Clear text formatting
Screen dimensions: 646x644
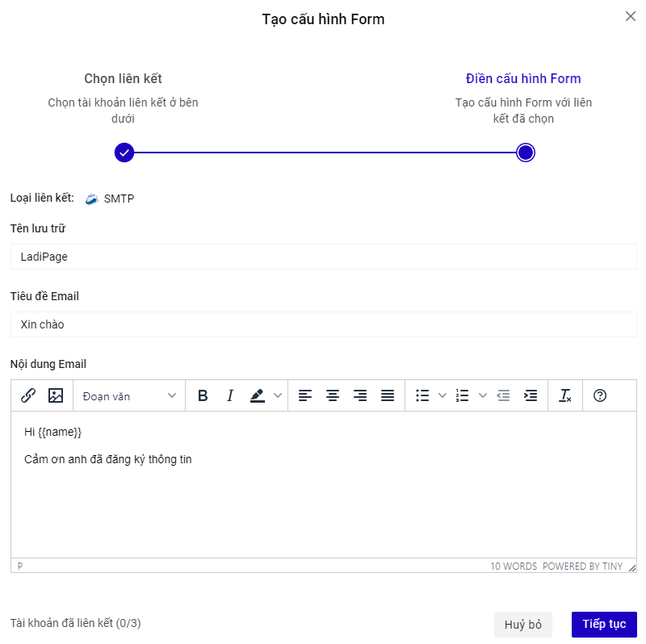pos(565,395)
